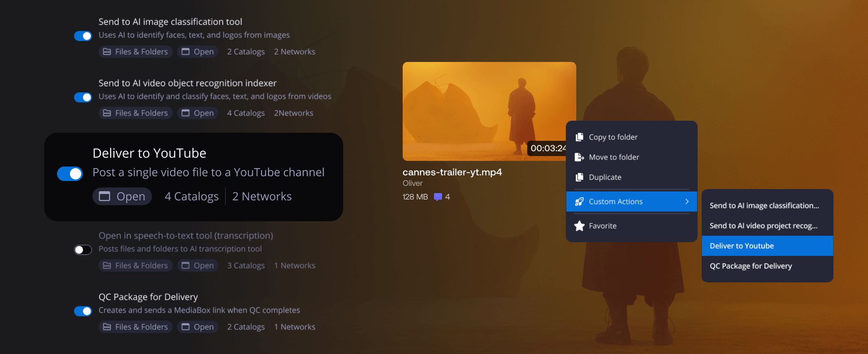Click 2Networks under video object recognition indexer
The width and height of the screenshot is (868, 354).
(294, 113)
